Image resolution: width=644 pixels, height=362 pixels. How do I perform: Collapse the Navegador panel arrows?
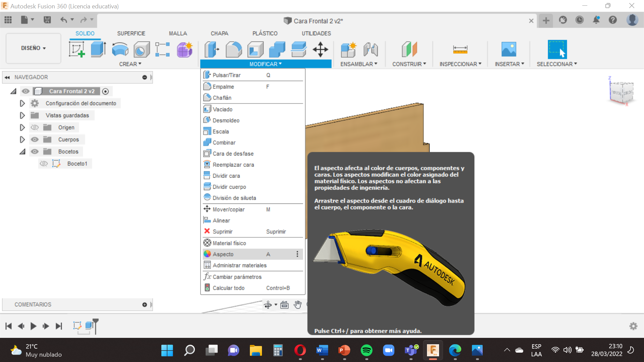coord(7,77)
